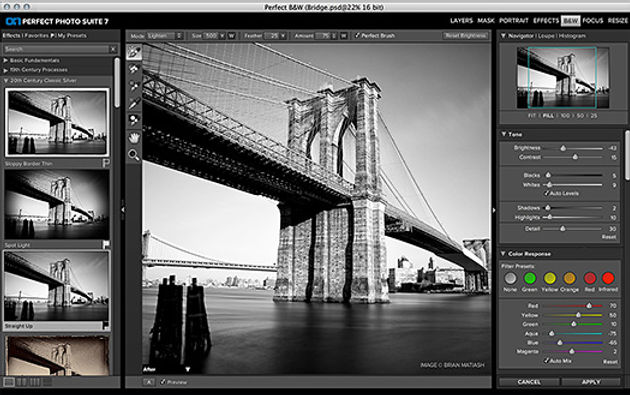Set navigator zoom to FIT
Viewport: 630px width, 395px height.
(x=532, y=116)
